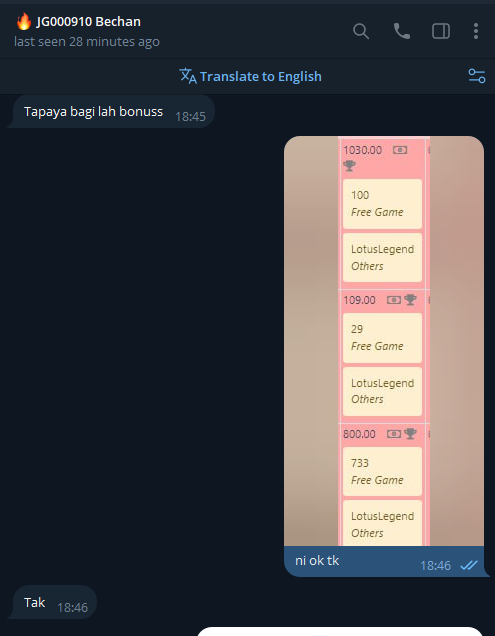Open the sent LotusLegend screenshot image
This screenshot has width=495, height=636.
point(384,341)
